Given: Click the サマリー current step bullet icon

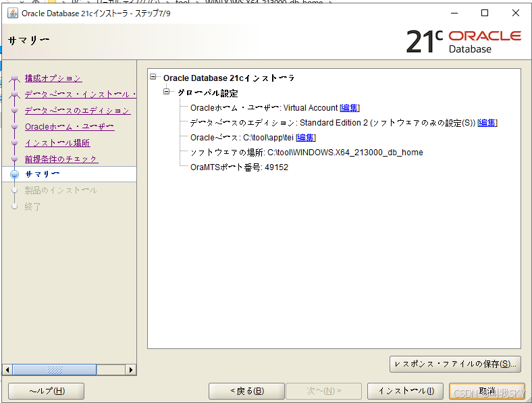Looking at the screenshot, I should click(15, 174).
